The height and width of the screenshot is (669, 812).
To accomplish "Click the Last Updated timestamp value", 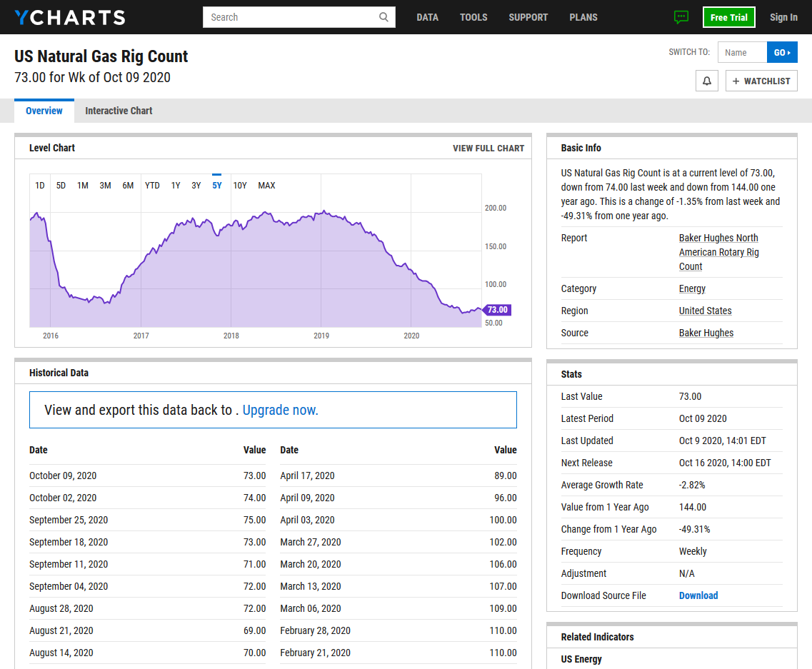I will pos(723,441).
